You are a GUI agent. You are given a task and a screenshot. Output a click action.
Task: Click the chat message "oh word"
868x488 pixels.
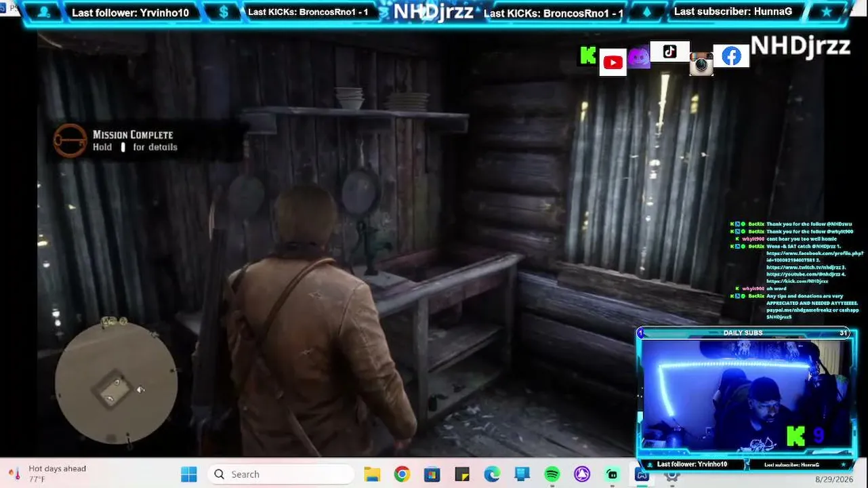pos(777,289)
